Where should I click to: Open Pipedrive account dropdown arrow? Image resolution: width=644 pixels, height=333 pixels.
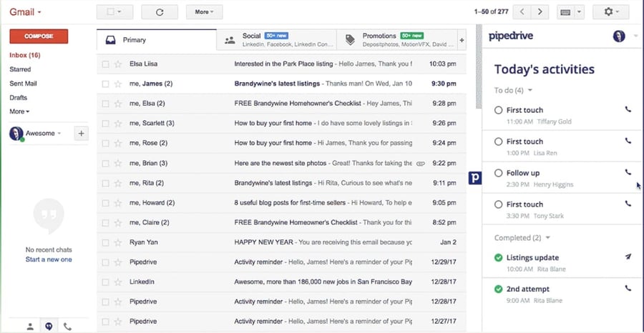point(636,36)
